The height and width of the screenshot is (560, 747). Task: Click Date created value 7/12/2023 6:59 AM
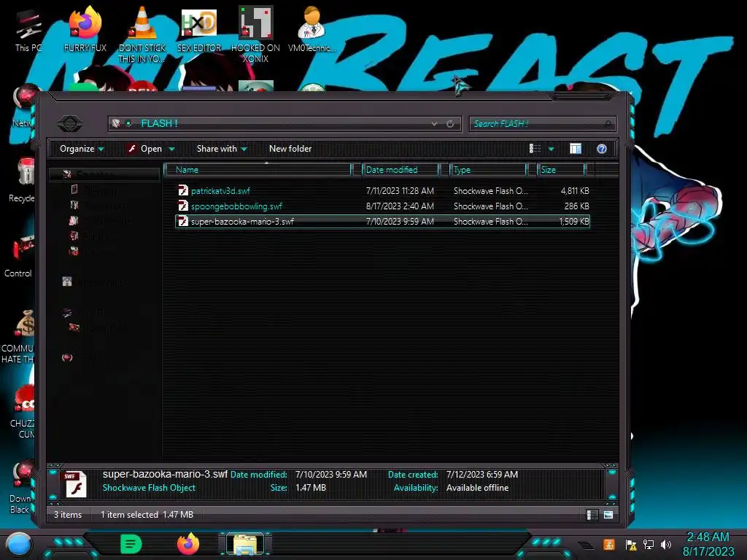pos(482,474)
